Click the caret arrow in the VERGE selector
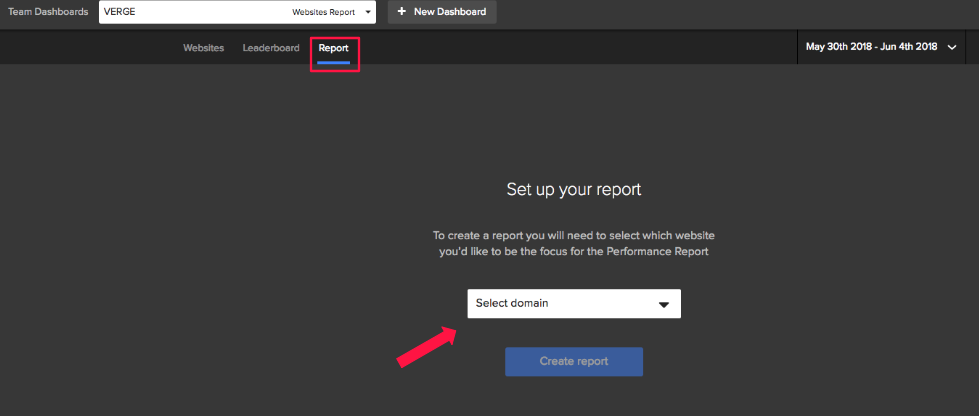 point(368,13)
